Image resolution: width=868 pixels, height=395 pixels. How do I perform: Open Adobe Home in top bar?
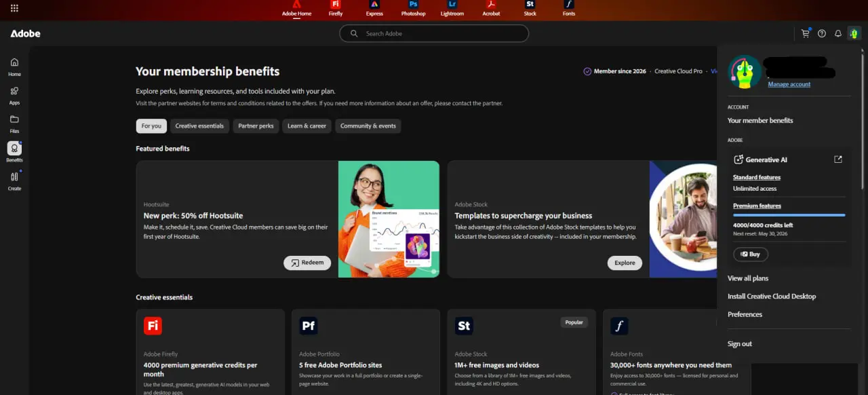(x=296, y=9)
